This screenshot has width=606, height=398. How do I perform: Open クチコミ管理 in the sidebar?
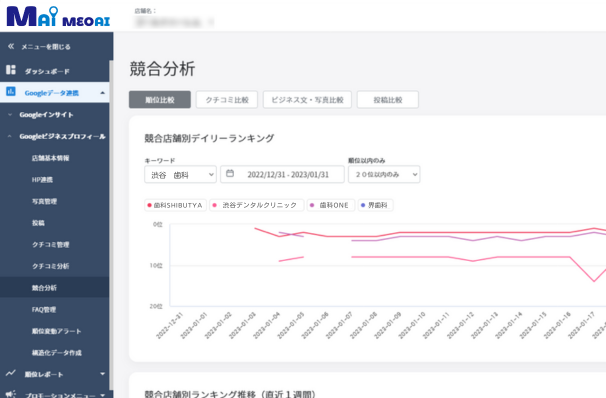(50, 245)
